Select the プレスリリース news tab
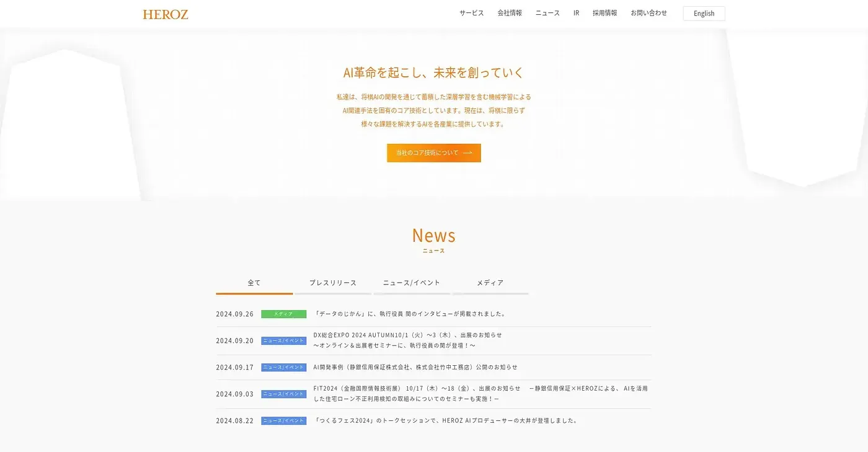The height and width of the screenshot is (452, 868). 333,283
